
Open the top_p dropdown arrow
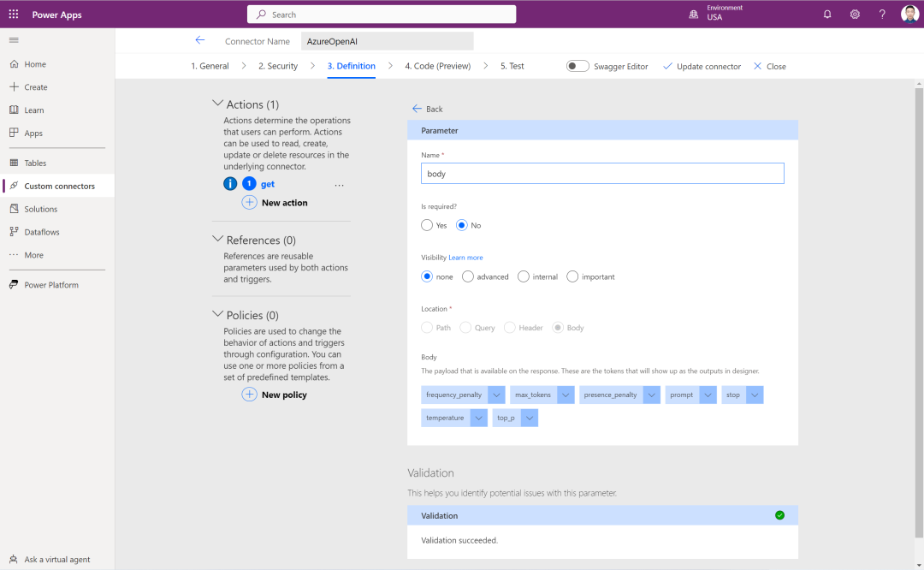click(530, 418)
